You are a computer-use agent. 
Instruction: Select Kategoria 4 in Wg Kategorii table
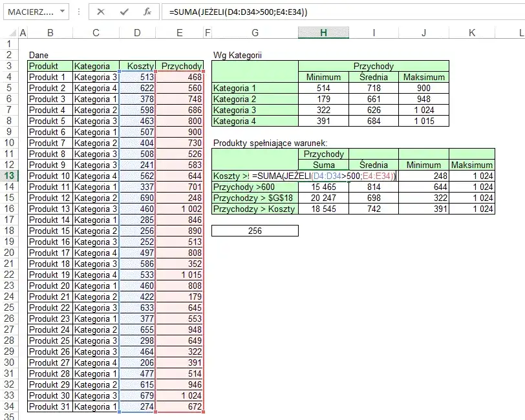point(255,121)
